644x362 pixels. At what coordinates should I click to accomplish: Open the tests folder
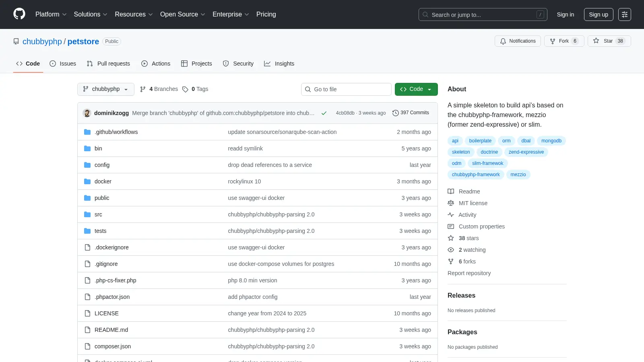click(101, 231)
